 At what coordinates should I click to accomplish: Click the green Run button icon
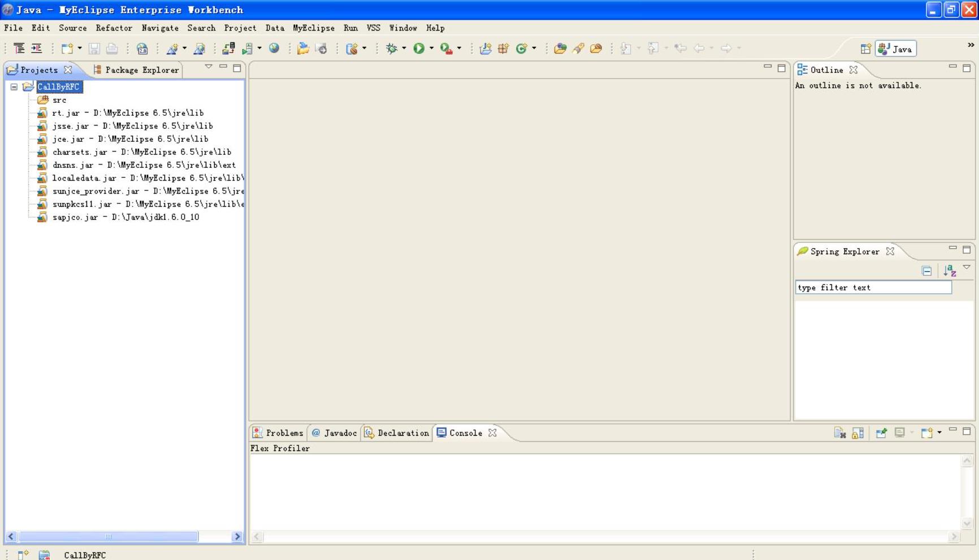[419, 49]
